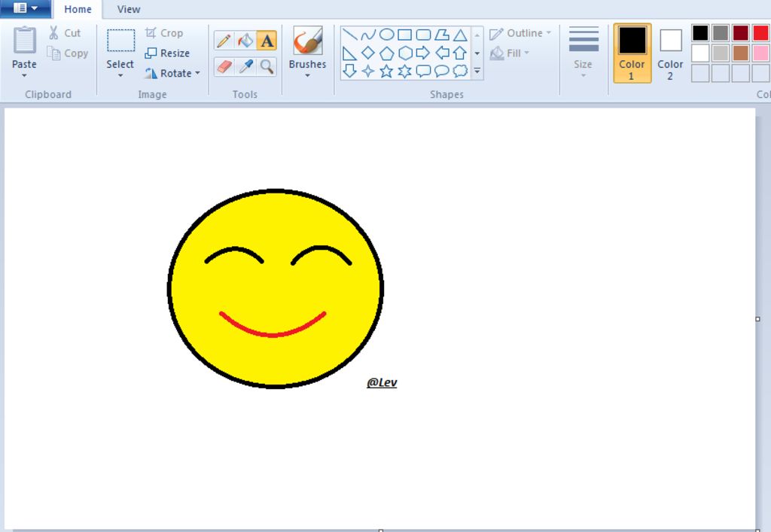Click the rectangular Select tool
This screenshot has width=771, height=532.
tap(120, 41)
